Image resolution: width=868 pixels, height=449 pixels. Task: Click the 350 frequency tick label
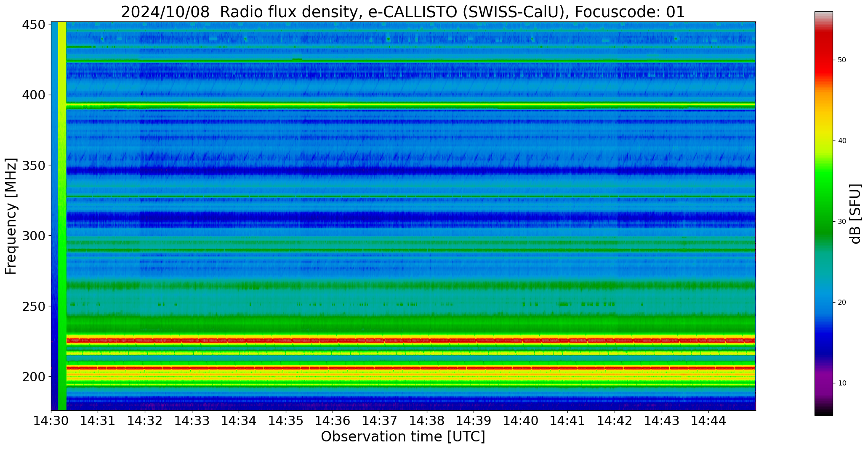click(x=33, y=165)
